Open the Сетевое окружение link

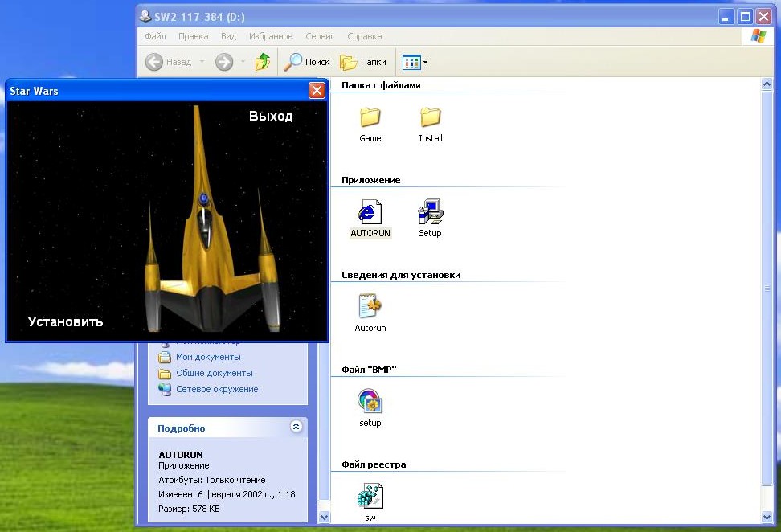pyautogui.click(x=217, y=389)
